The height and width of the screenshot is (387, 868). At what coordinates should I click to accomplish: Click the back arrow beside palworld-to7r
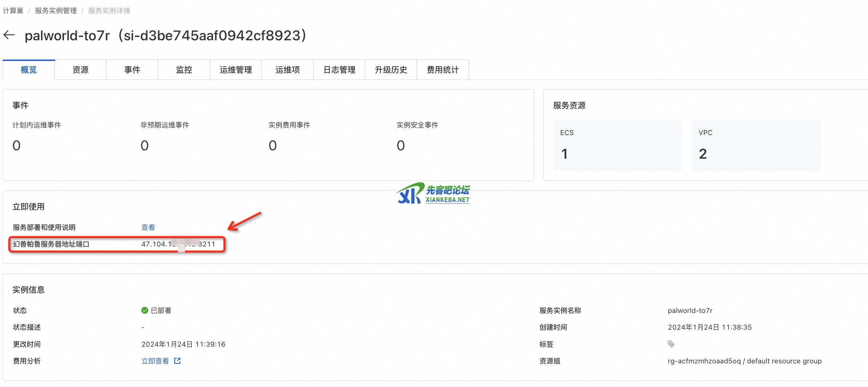point(9,35)
